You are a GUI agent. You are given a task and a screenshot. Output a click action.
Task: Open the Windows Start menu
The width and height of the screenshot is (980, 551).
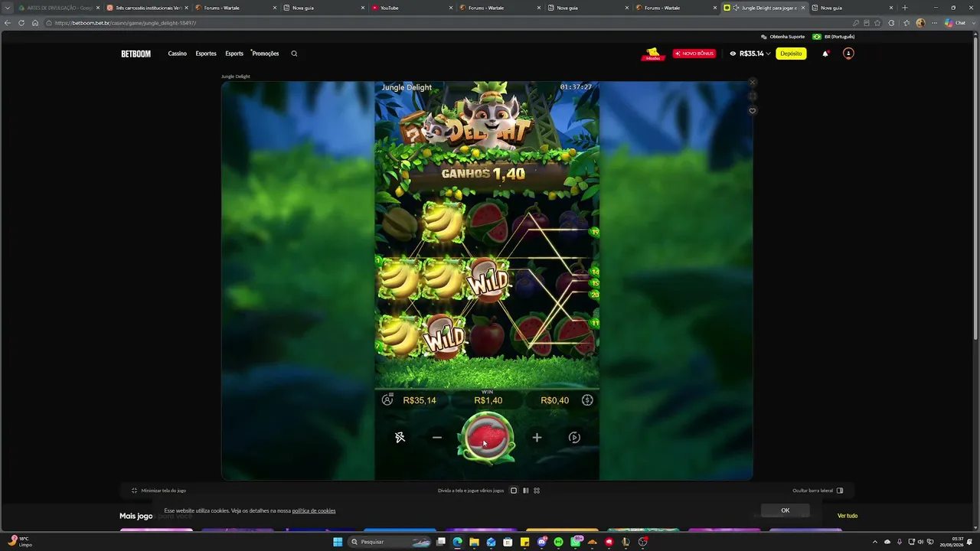pos(338,542)
